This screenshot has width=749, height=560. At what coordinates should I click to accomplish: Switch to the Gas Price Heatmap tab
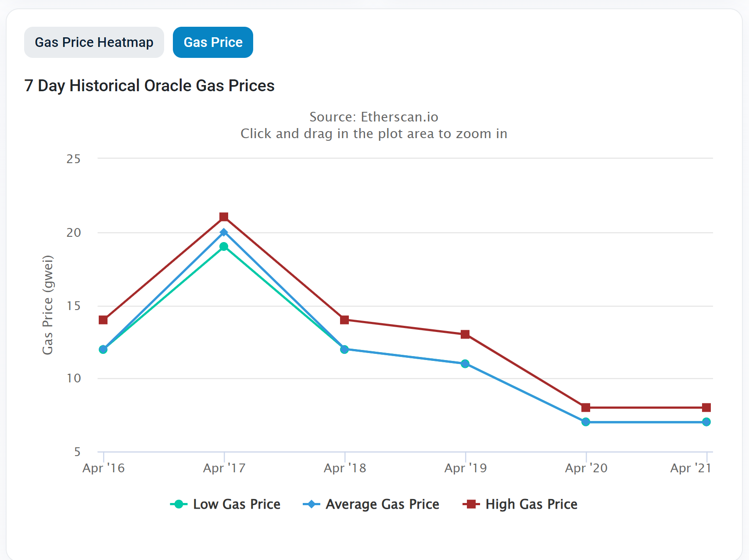coord(94,43)
